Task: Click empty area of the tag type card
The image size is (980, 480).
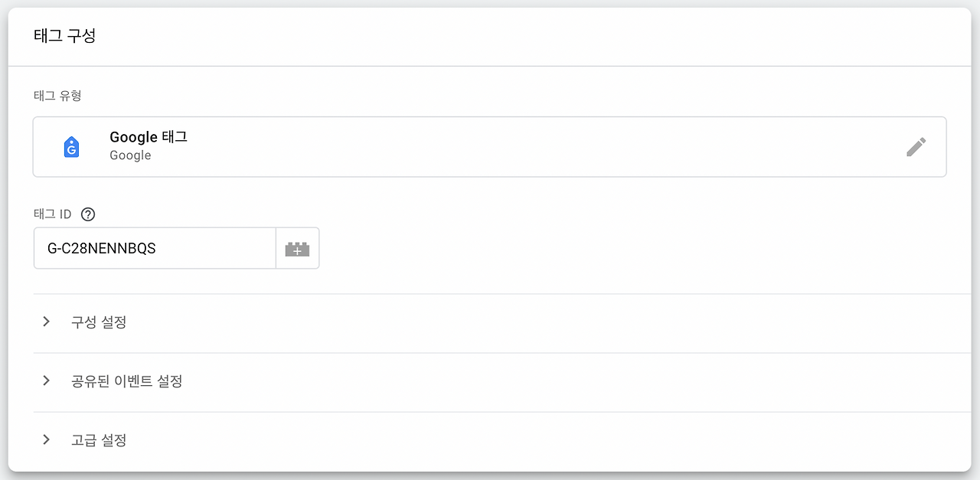Action: tap(536, 147)
